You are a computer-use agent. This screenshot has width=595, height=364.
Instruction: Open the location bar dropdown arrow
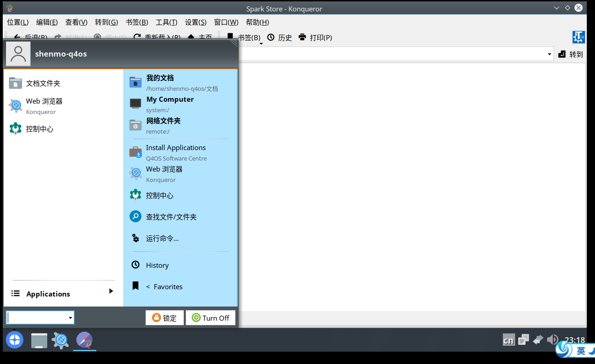(x=549, y=54)
